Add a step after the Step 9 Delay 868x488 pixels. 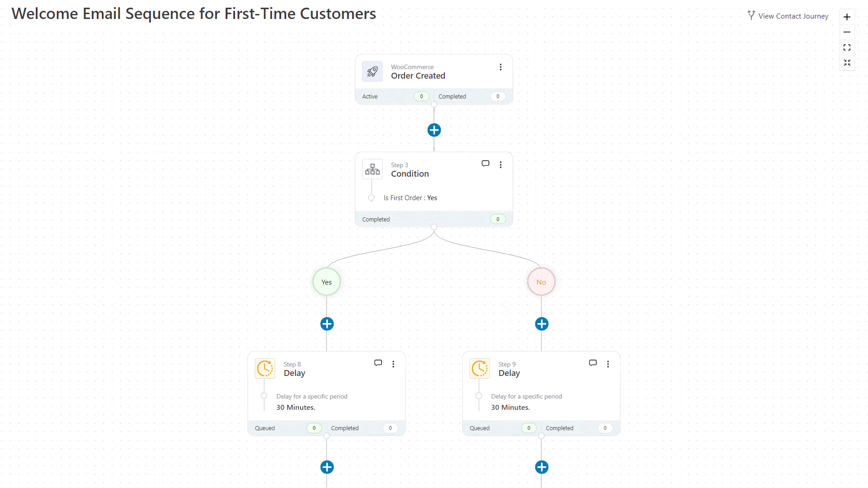pyautogui.click(x=542, y=467)
